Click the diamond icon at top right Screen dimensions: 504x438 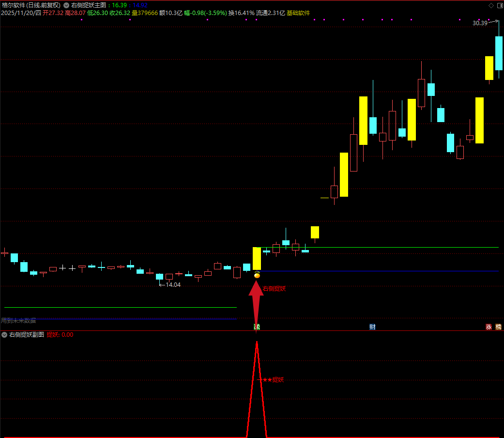pyautogui.click(x=491, y=5)
